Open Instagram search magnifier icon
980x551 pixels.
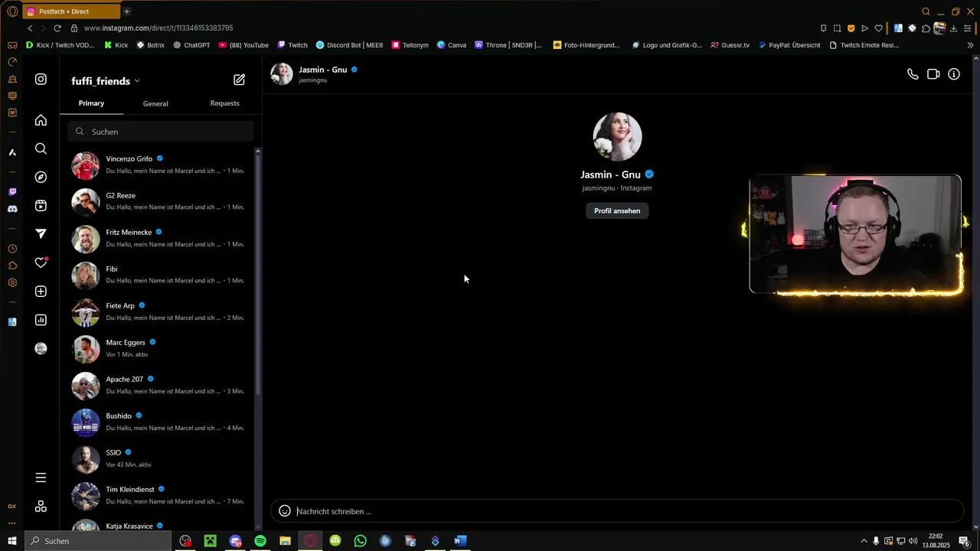pyautogui.click(x=41, y=148)
